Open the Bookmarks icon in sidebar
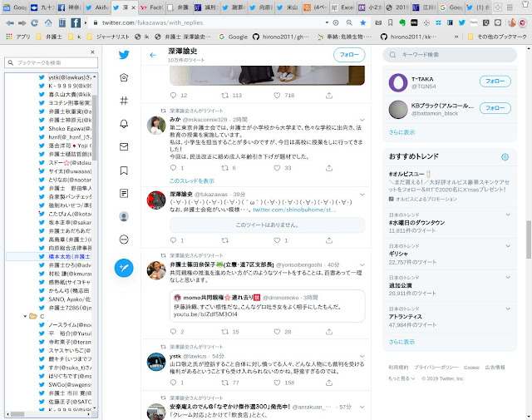 (x=124, y=170)
